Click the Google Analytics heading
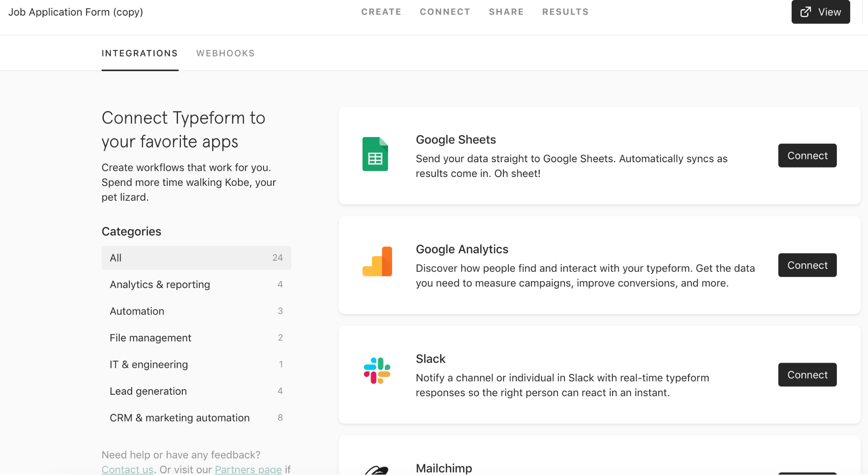Screen dimensions: 868x475 (462, 249)
